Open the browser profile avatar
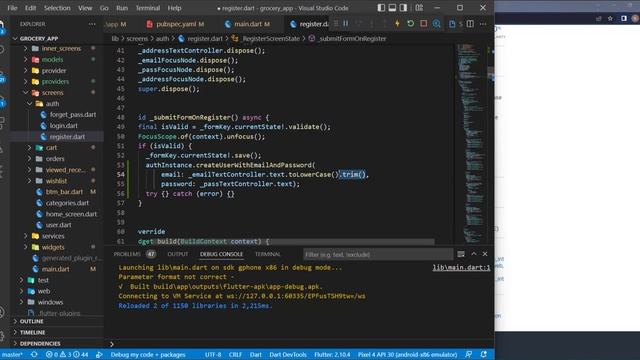Viewport: 640px width, 360px height. click(636, 18)
